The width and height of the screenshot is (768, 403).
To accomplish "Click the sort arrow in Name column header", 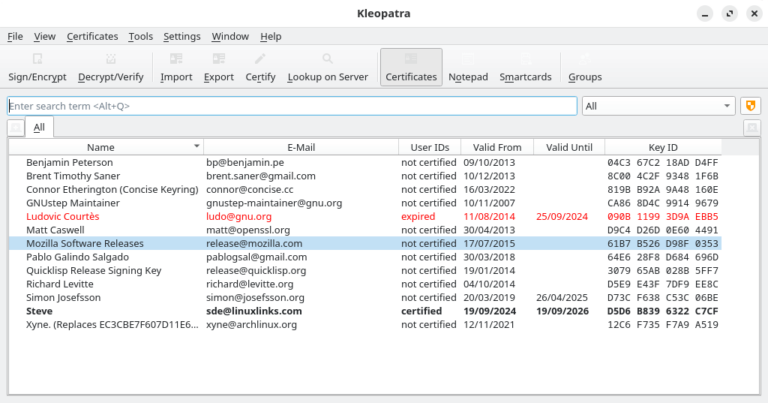I will (196, 146).
